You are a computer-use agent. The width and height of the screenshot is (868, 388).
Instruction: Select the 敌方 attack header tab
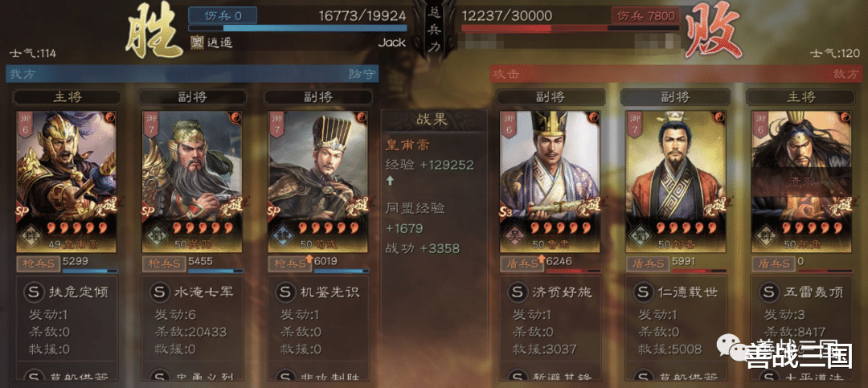point(677,74)
